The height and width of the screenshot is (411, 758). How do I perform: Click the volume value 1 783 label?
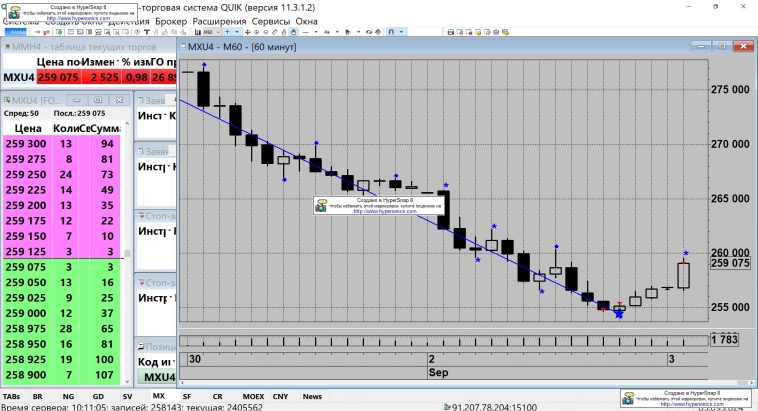click(724, 339)
